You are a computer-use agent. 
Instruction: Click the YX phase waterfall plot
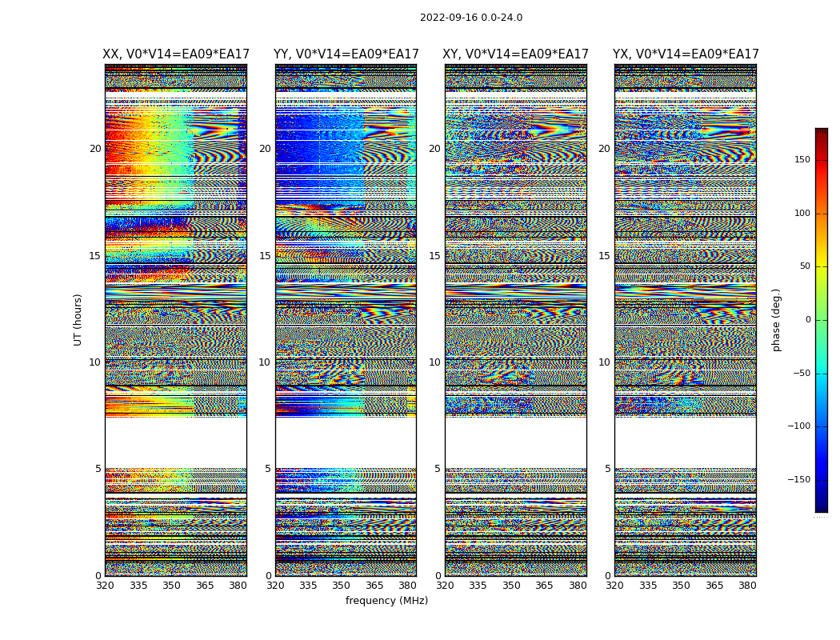[686, 320]
